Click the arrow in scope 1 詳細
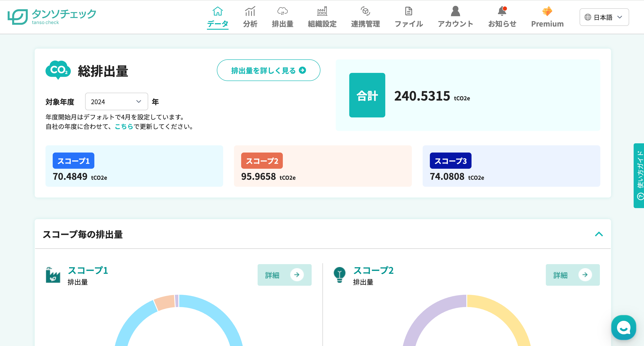The image size is (644, 346). [x=297, y=275]
